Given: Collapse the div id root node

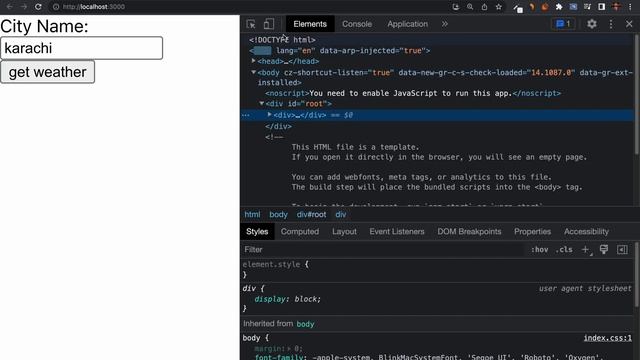Looking at the screenshot, I should [x=262, y=104].
